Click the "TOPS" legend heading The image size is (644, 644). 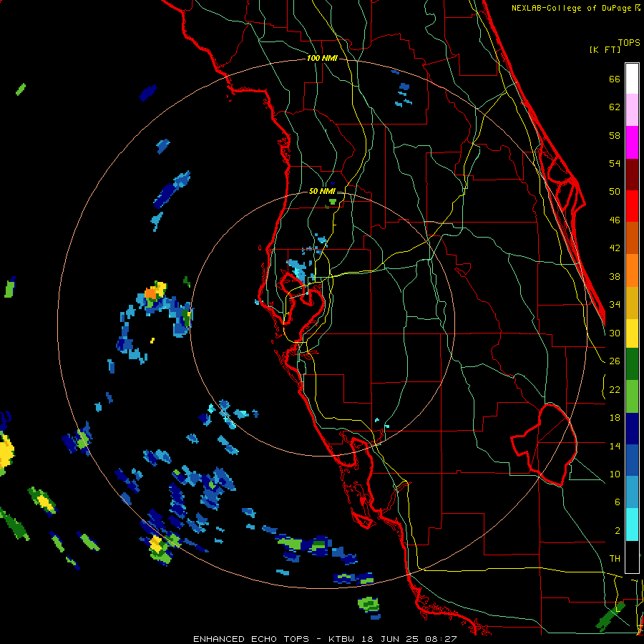click(629, 43)
